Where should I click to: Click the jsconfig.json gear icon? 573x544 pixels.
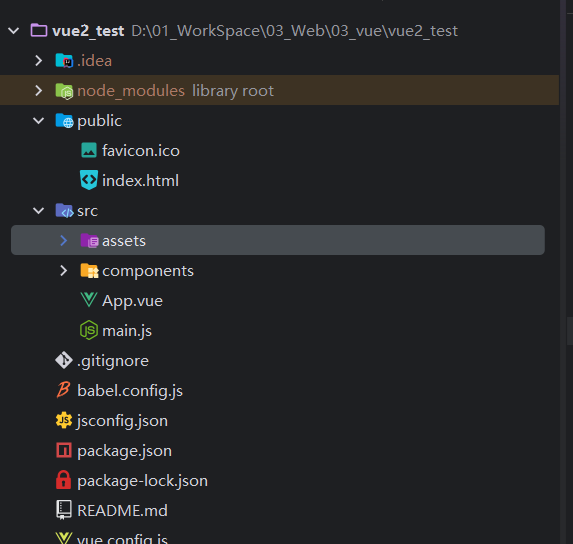[x=64, y=420]
